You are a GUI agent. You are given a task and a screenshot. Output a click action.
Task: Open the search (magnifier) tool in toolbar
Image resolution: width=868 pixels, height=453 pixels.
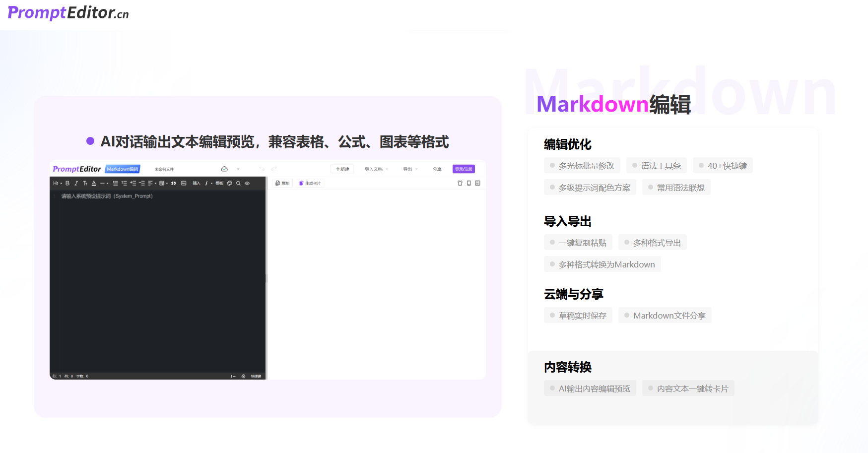pyautogui.click(x=238, y=183)
